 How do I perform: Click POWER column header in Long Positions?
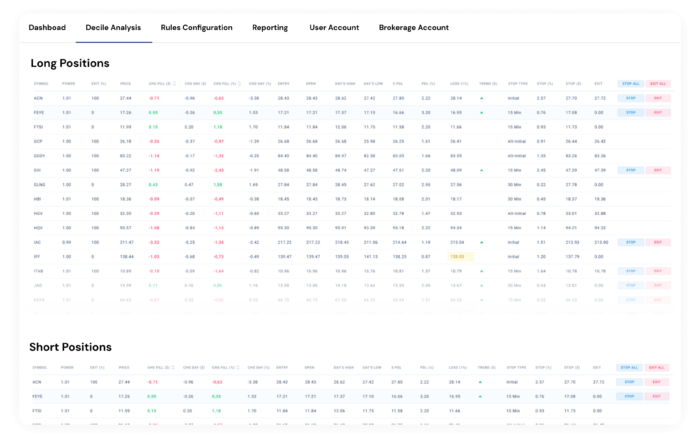(x=69, y=83)
